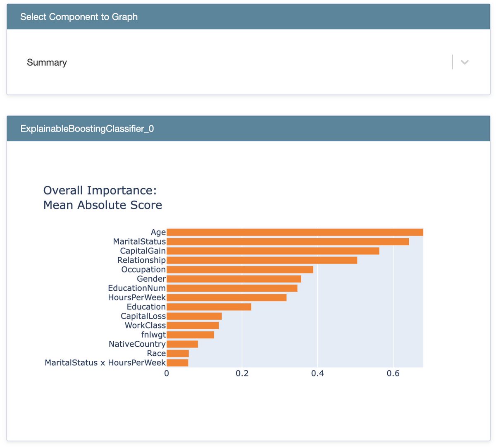The width and height of the screenshot is (496, 448).
Task: Click the 'Relationship' axis label
Action: coord(141,260)
